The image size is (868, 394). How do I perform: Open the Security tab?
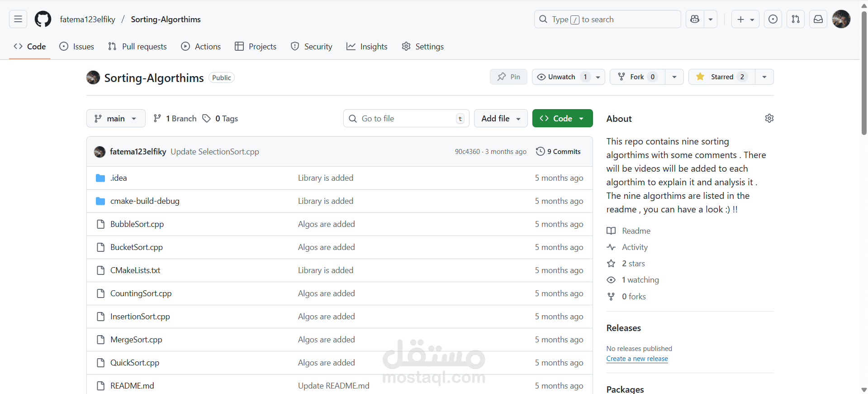pyautogui.click(x=311, y=47)
